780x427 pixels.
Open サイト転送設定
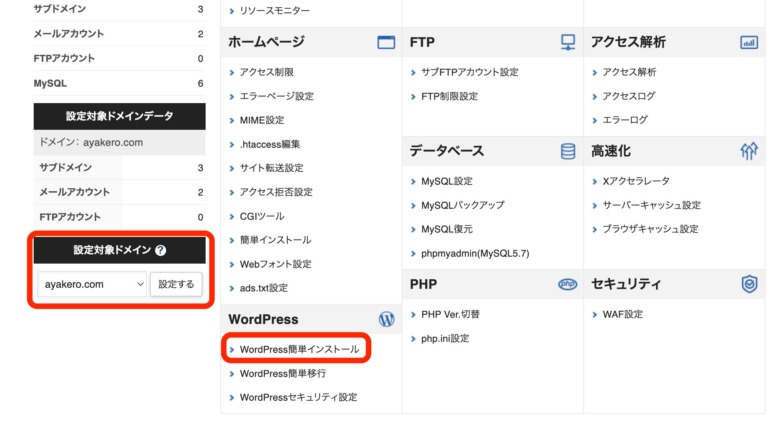click(x=271, y=168)
